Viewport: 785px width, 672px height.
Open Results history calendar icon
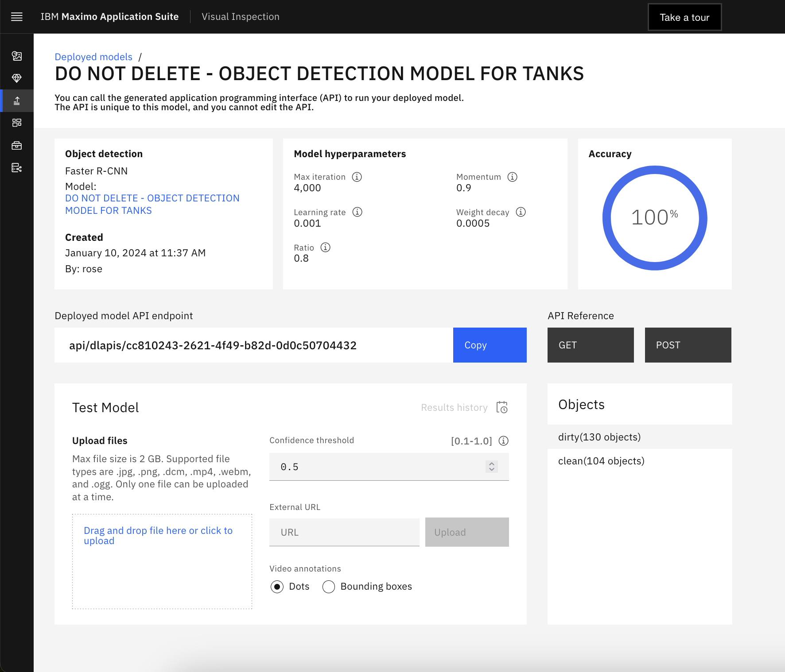[x=502, y=407]
